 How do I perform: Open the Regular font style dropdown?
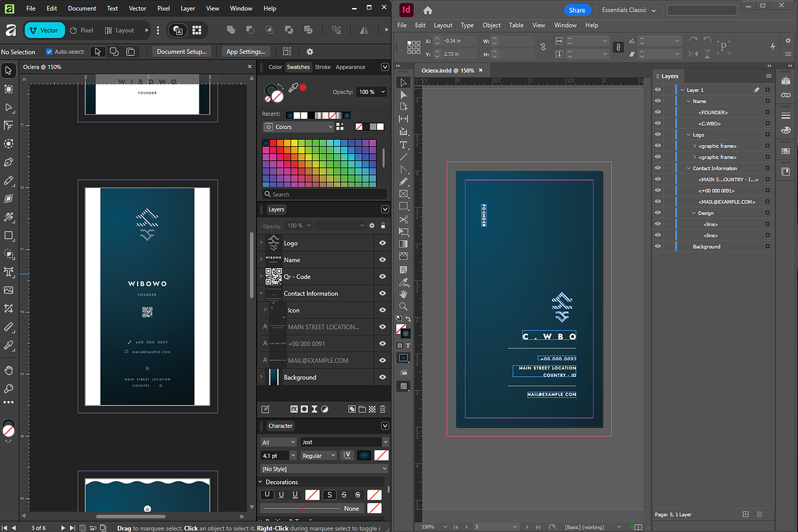[x=319, y=456]
